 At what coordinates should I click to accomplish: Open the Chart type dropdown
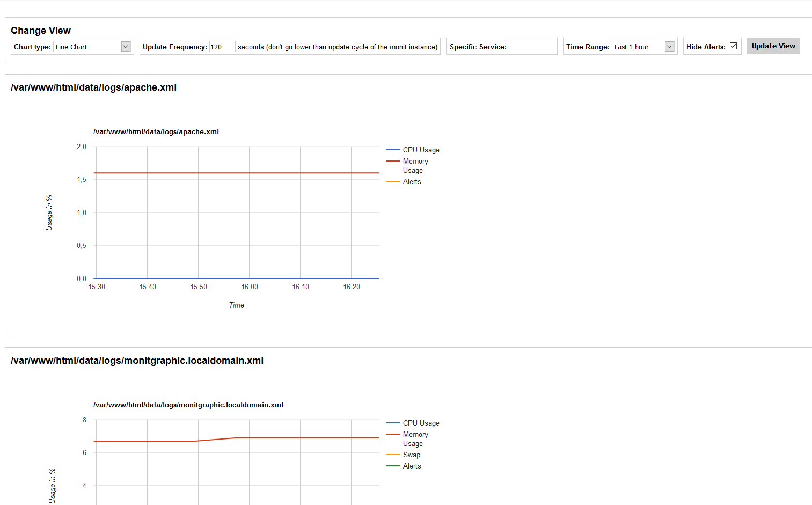(x=92, y=47)
